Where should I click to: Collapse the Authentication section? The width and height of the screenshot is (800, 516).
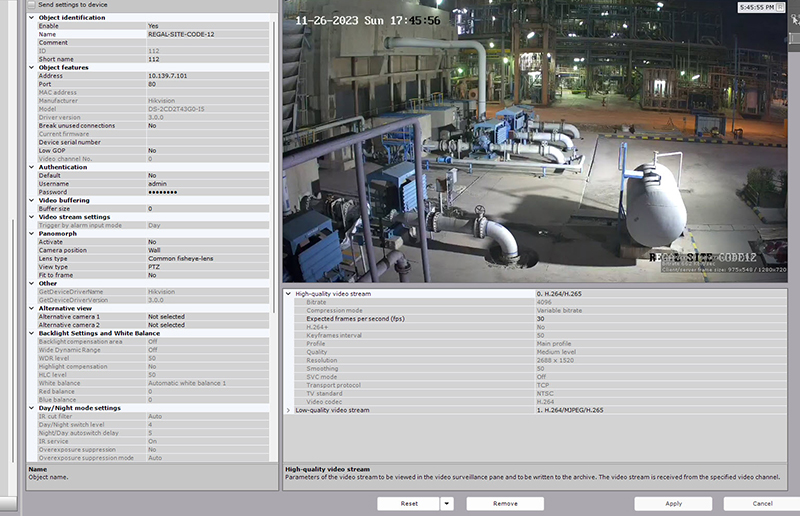click(31, 167)
